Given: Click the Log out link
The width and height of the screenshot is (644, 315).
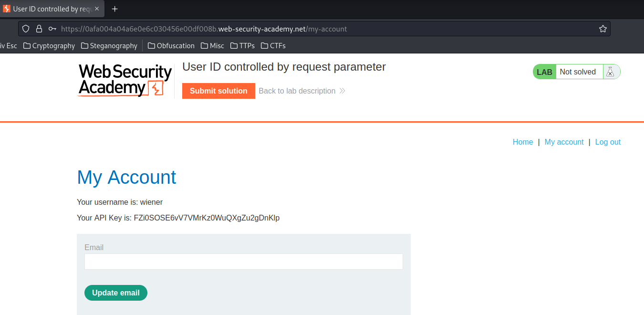Looking at the screenshot, I should point(608,142).
